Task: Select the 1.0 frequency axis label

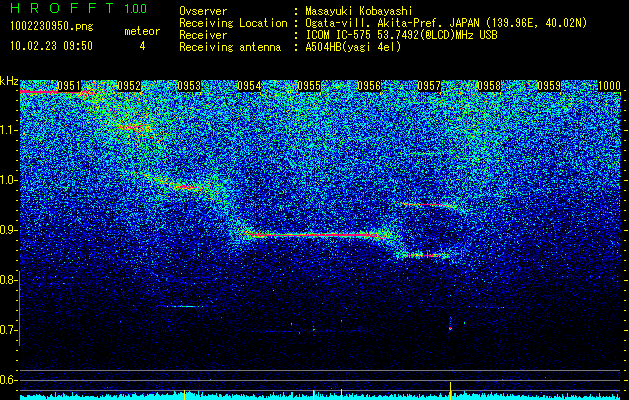Action: 8,180
